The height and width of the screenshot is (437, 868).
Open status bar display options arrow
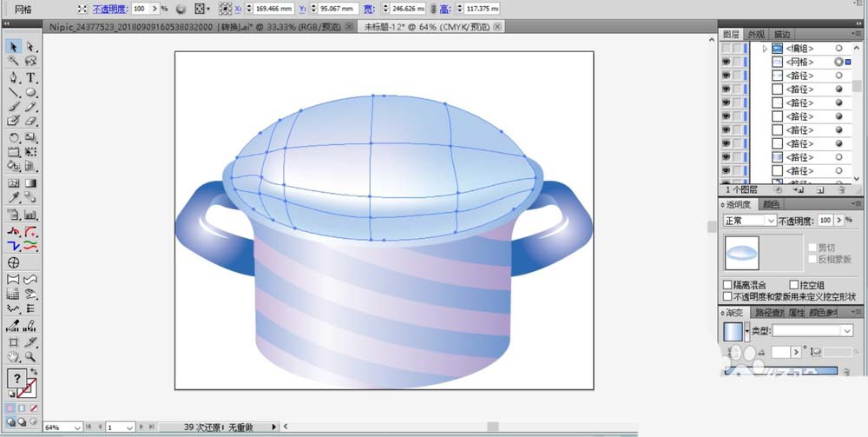pos(274,427)
